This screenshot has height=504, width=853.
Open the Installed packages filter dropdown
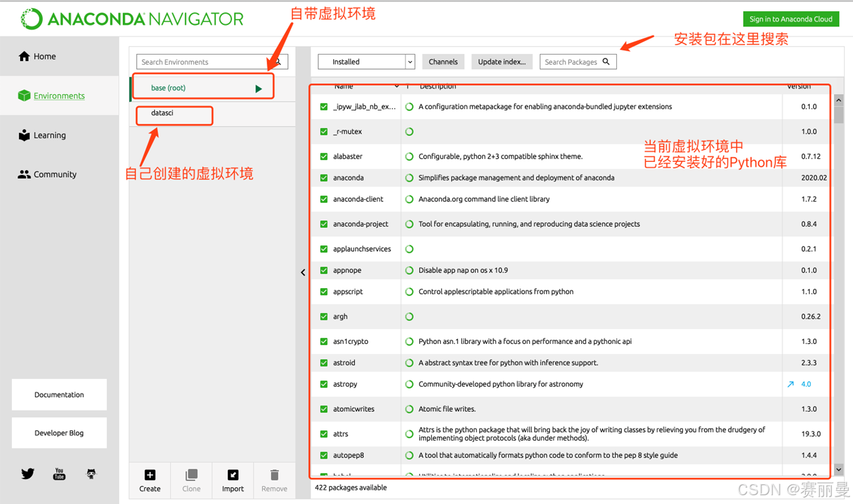[x=367, y=62]
